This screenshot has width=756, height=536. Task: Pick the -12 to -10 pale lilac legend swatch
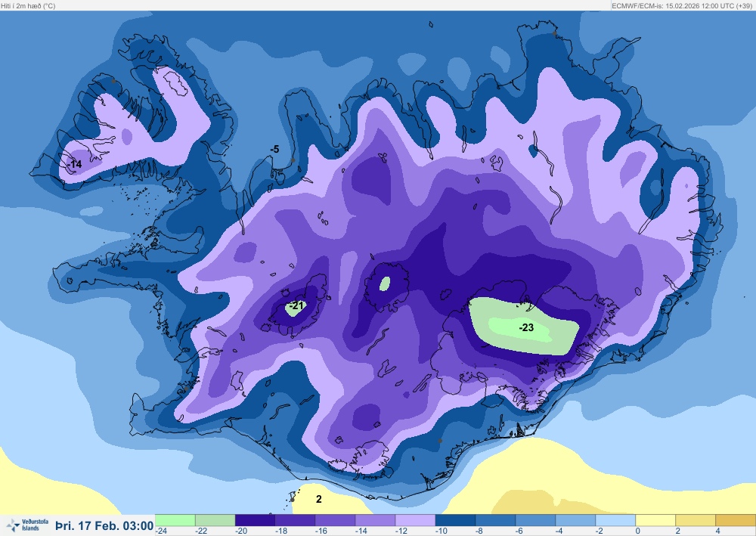point(415,520)
